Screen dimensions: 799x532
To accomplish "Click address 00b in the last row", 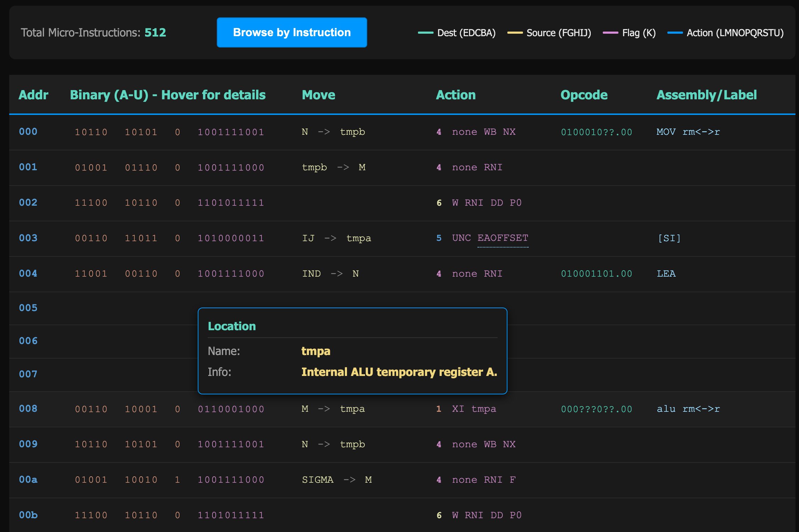I will [28, 515].
